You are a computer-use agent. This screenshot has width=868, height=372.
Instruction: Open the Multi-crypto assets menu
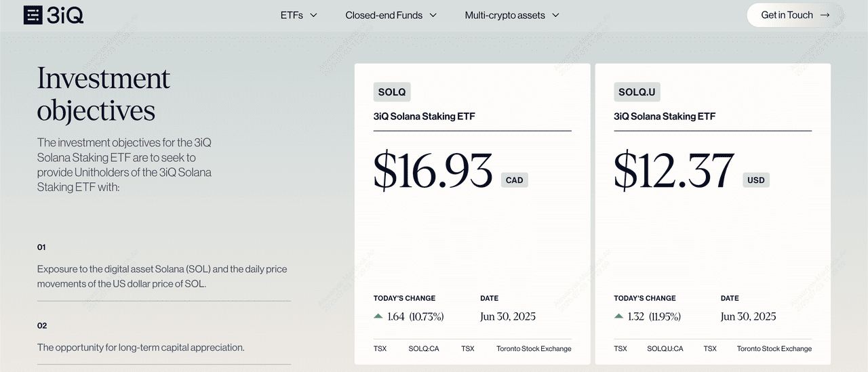pyautogui.click(x=505, y=15)
